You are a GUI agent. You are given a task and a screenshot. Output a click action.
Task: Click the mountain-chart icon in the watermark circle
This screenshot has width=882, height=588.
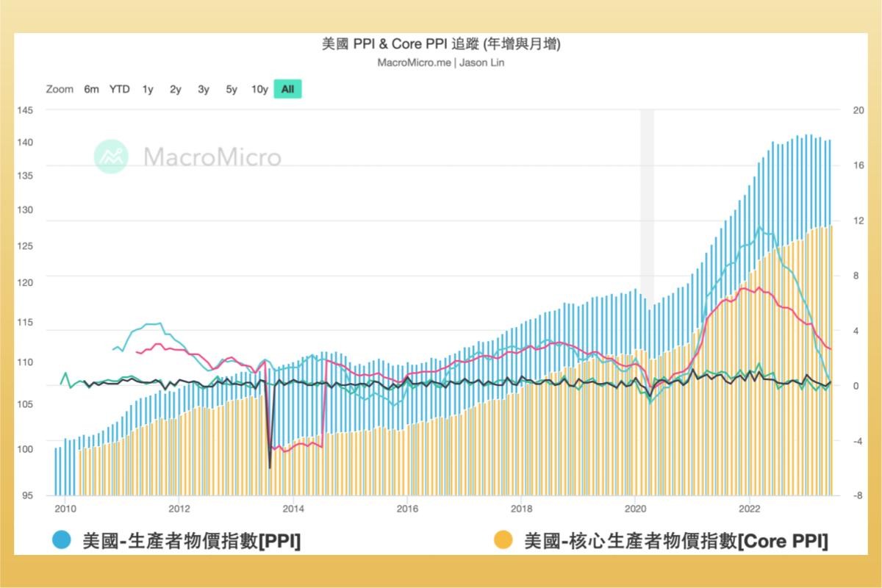point(110,156)
